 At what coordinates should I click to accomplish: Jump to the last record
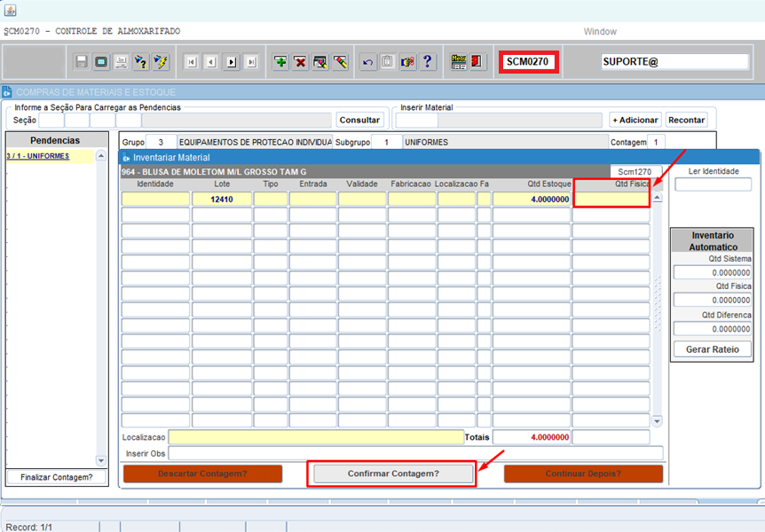pos(251,62)
